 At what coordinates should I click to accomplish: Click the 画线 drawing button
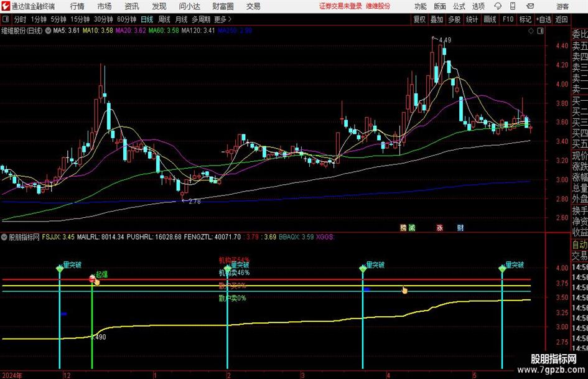coord(490,19)
